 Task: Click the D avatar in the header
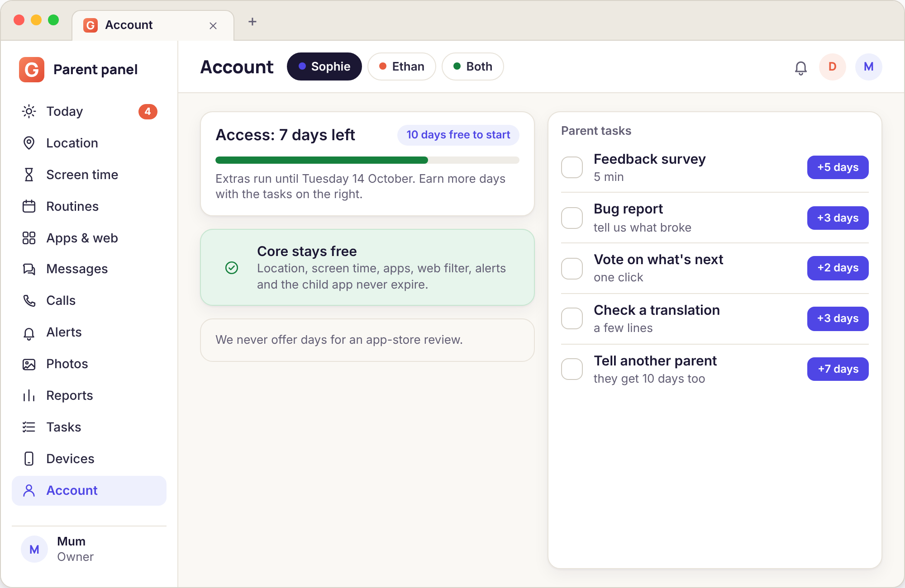click(833, 67)
